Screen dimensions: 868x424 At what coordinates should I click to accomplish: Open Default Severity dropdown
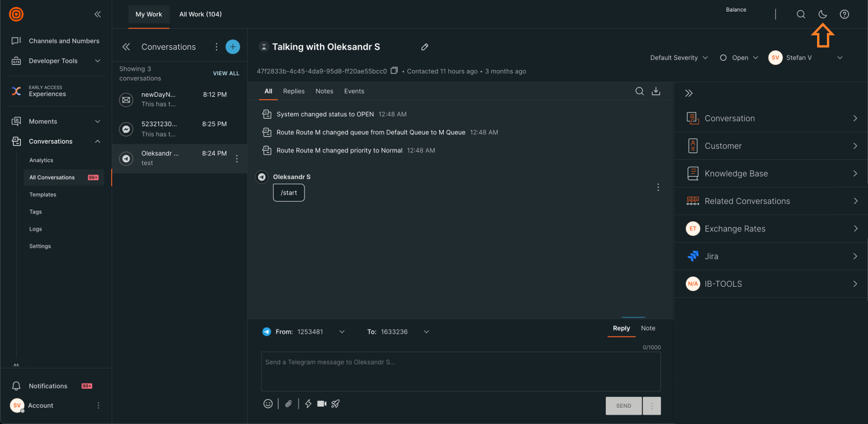(679, 58)
